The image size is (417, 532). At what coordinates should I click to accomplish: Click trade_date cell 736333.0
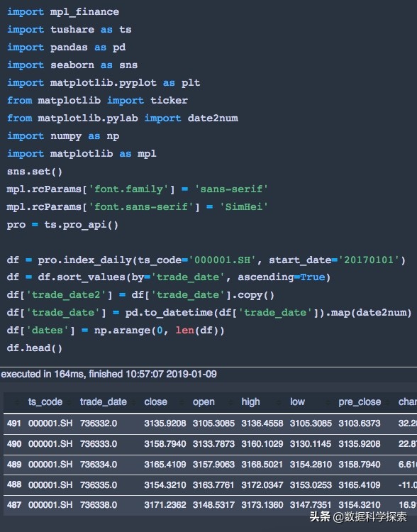(x=99, y=444)
